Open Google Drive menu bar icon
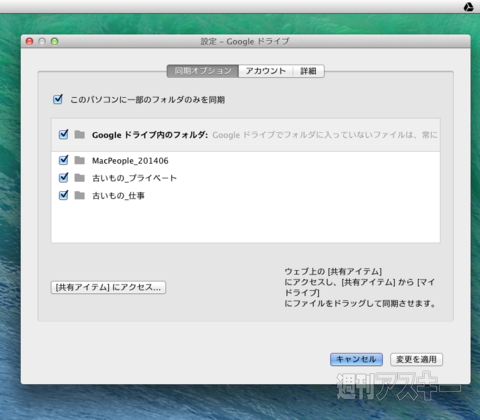 pyautogui.click(x=468, y=7)
